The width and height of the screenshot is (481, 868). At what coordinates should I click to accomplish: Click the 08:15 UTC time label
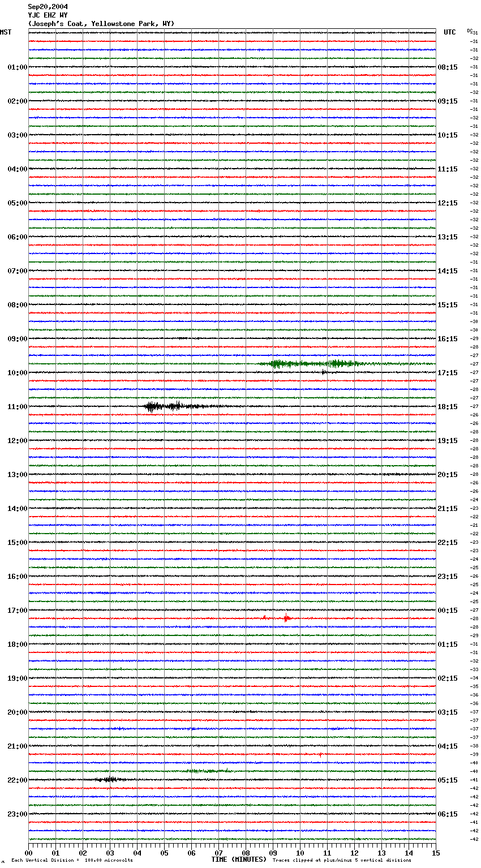[x=448, y=67]
